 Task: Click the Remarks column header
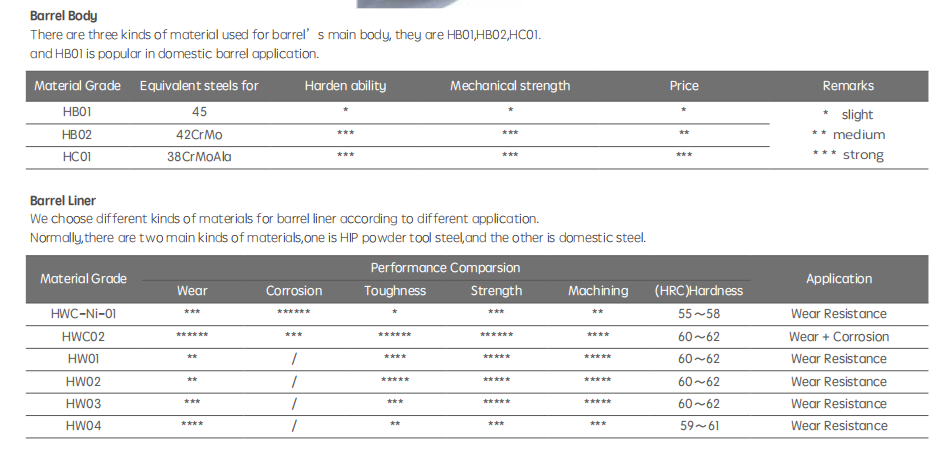(848, 86)
